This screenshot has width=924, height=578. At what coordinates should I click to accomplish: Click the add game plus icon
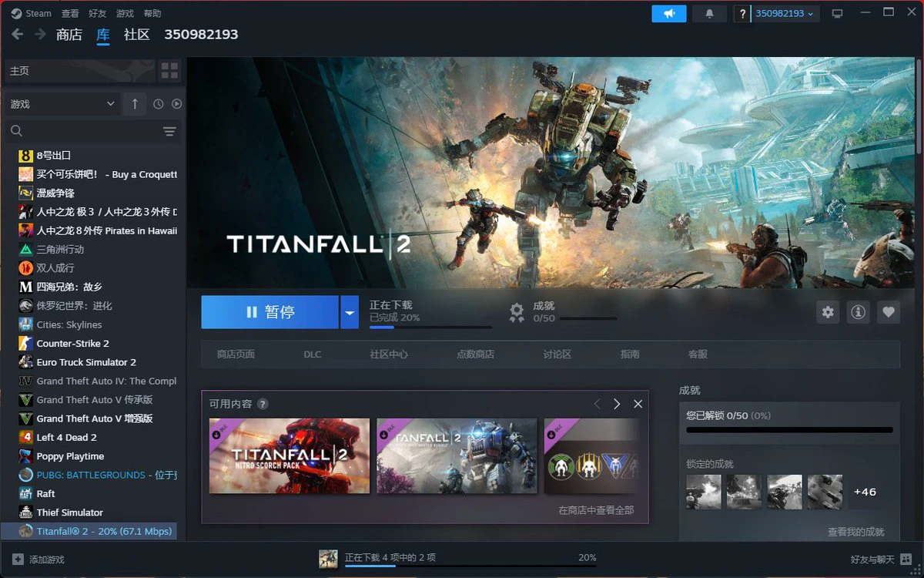click(18, 560)
